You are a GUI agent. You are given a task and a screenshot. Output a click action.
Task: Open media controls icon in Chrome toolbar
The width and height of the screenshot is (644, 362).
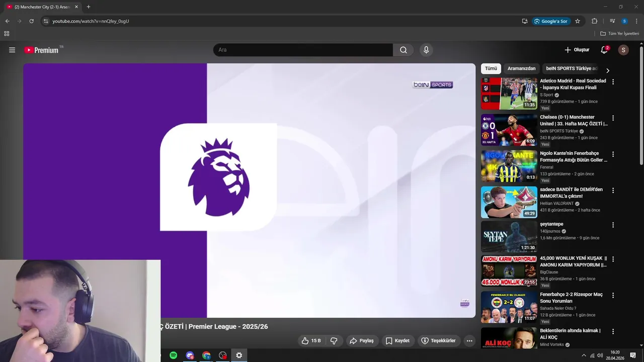click(612, 21)
